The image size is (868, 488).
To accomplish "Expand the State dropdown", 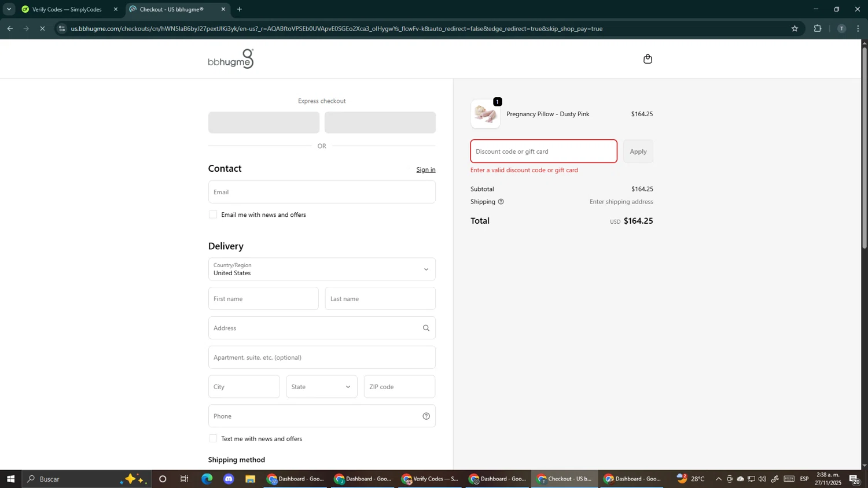I will coord(322,387).
